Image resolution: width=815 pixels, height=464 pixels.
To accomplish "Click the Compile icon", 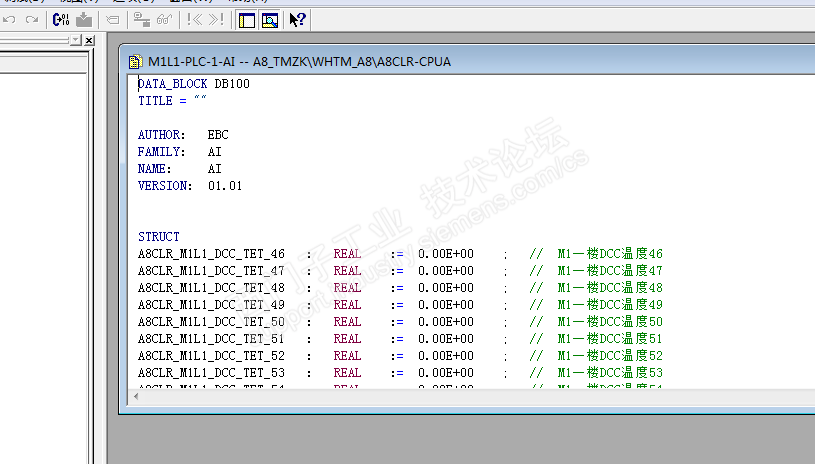I will coord(61,20).
